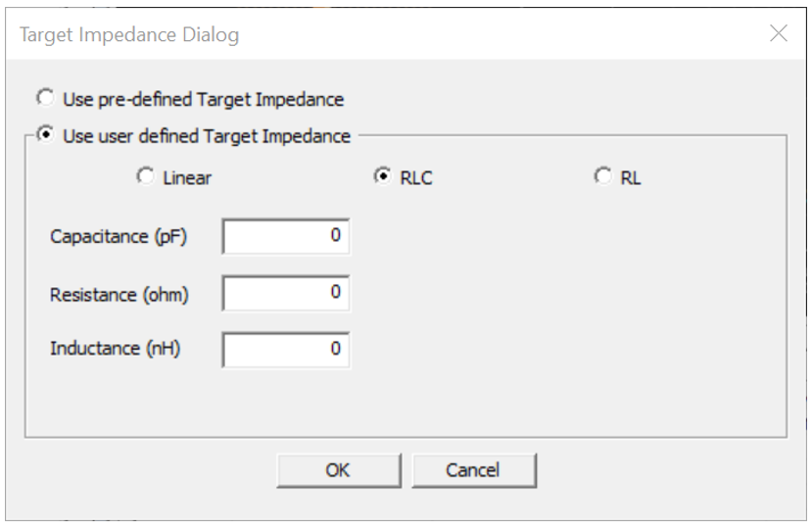Select the Linear radio button
This screenshot has width=812, height=530.
point(146,177)
